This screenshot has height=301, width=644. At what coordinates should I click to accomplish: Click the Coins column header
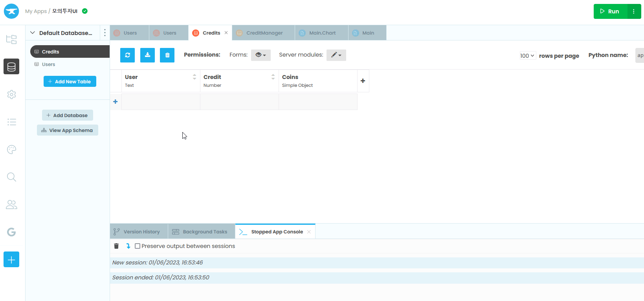318,81
